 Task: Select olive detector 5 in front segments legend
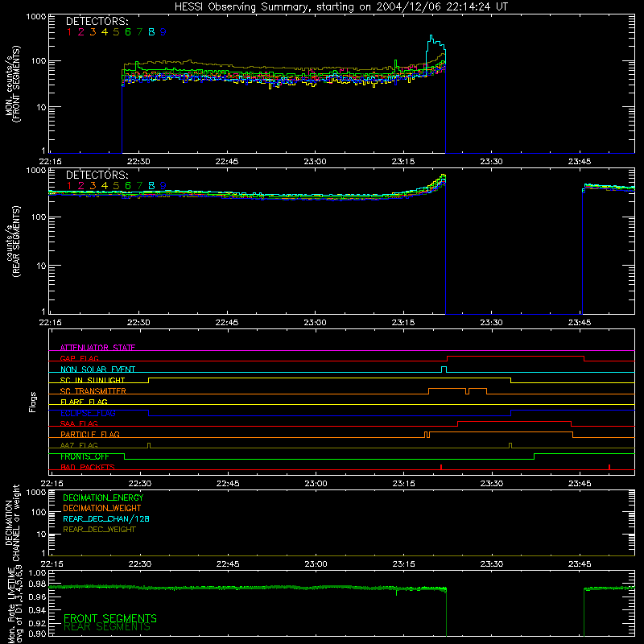click(116, 32)
